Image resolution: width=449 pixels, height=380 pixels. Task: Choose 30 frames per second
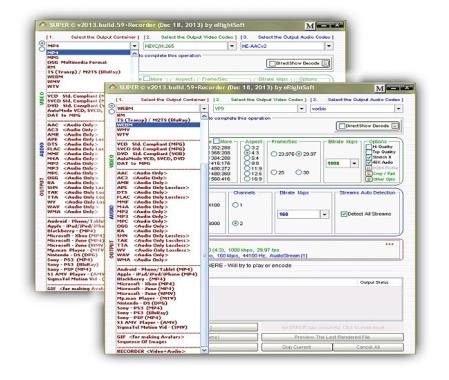(299, 172)
